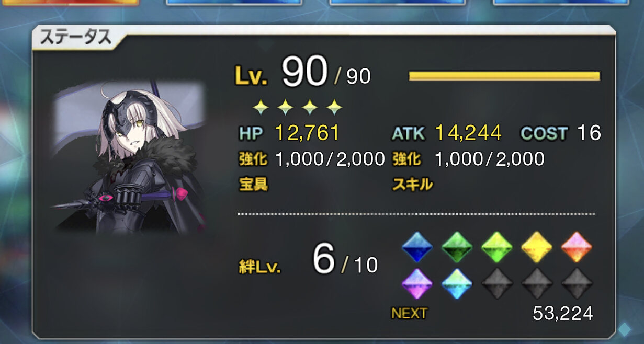The height and width of the screenshot is (344, 644).
Task: Click the middle gray locked gem
Action: tap(537, 283)
